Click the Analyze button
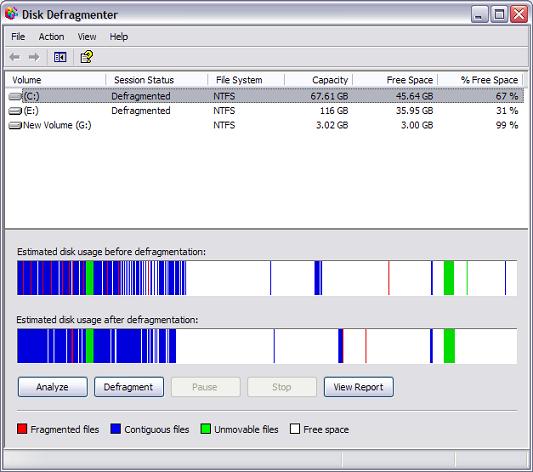 (53, 387)
